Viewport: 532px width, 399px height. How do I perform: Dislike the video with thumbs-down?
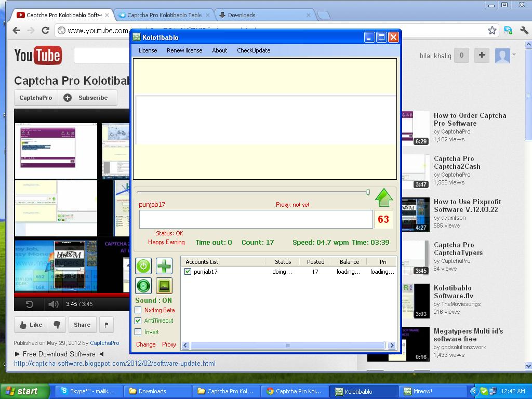(x=57, y=325)
